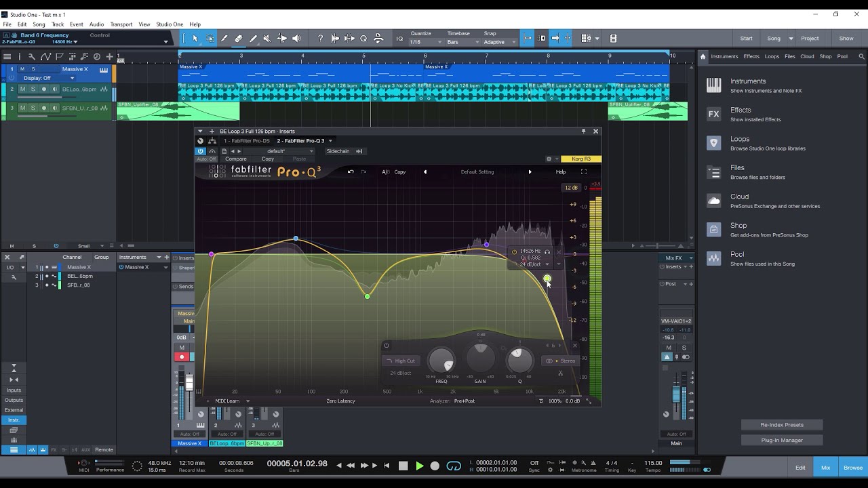Open Mix view button at bottom
The image size is (868, 488).
(825, 468)
